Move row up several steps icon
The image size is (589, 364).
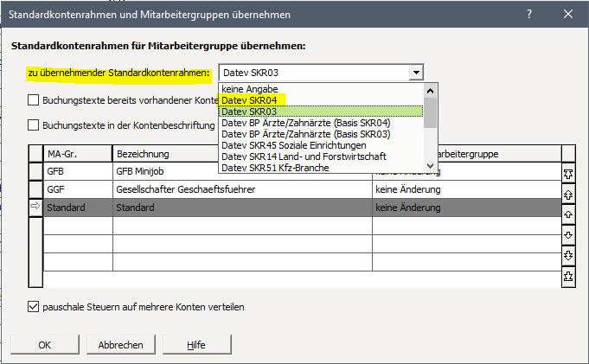click(x=568, y=195)
